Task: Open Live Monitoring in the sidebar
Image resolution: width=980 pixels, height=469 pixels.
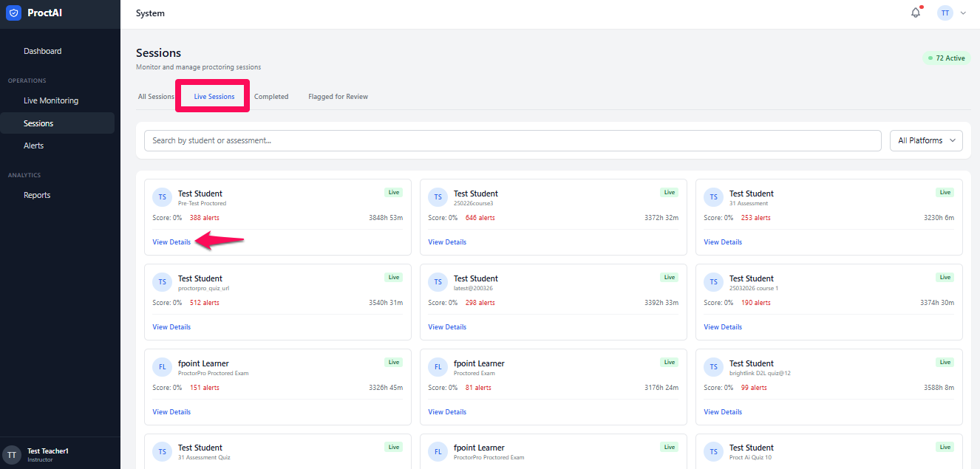Action: tap(51, 100)
